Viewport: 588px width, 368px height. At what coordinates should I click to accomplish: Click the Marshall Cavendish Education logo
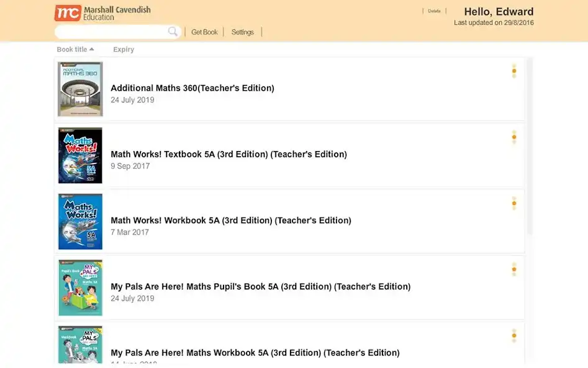coord(102,13)
